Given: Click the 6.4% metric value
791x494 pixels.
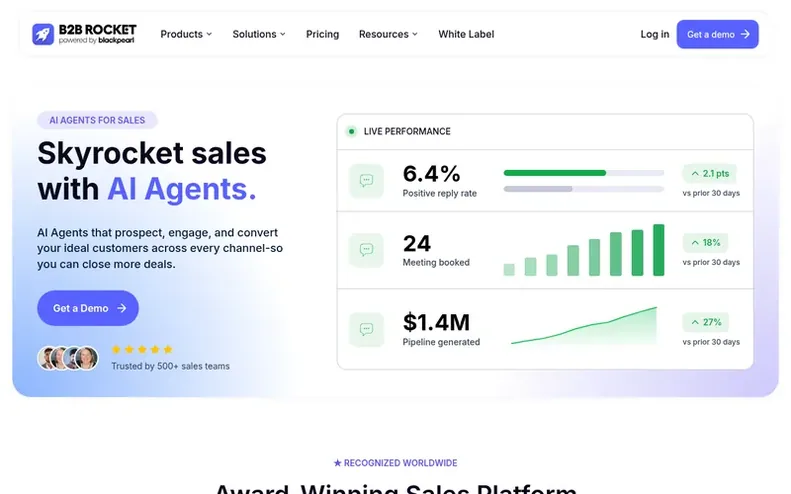Looking at the screenshot, I should pos(431,174).
